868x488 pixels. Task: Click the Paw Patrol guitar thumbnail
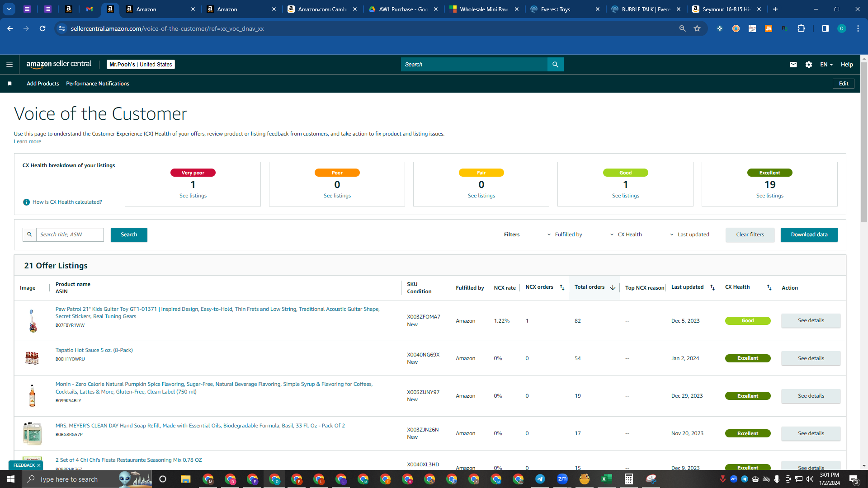[32, 321]
